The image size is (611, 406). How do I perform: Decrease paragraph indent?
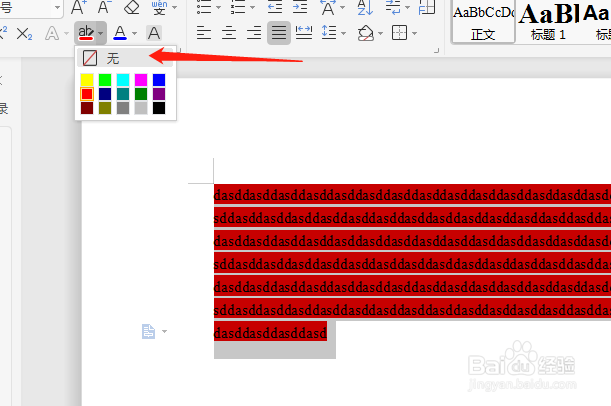click(x=275, y=7)
